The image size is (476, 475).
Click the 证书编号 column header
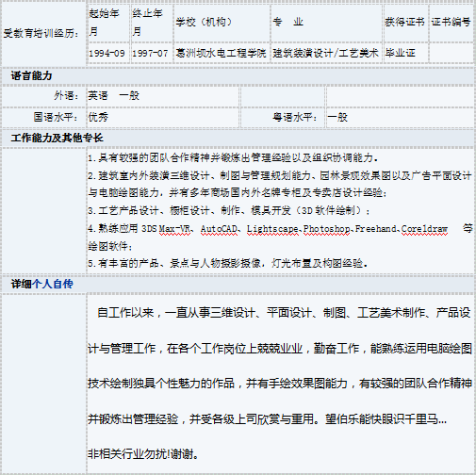click(x=451, y=22)
